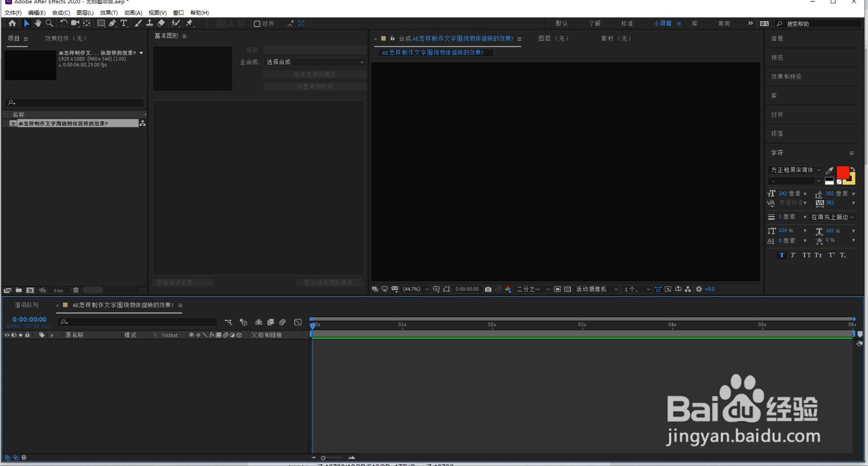Open the 方正粗黑宋简体 font family dropdown
The width and height of the screenshot is (868, 466).
click(795, 170)
